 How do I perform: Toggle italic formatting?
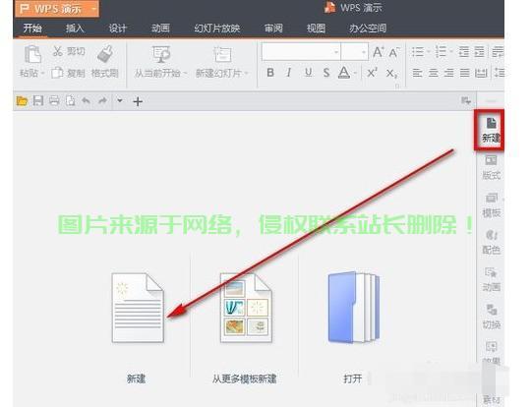(289, 73)
